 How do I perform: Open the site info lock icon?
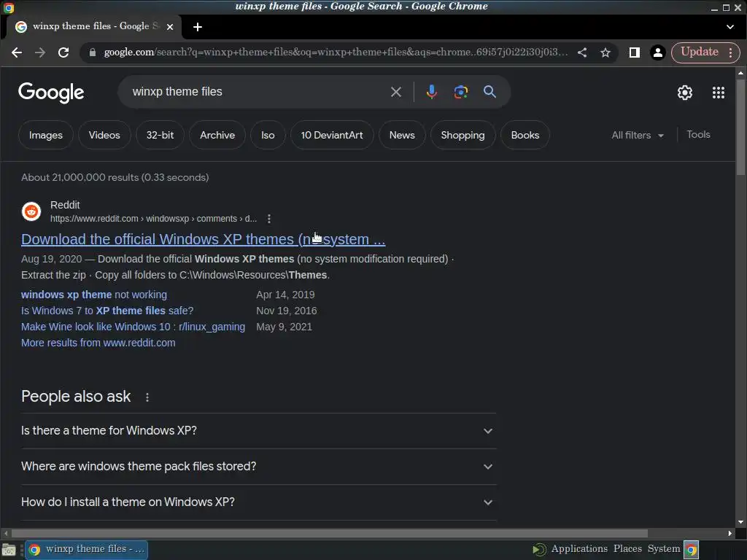point(93,52)
